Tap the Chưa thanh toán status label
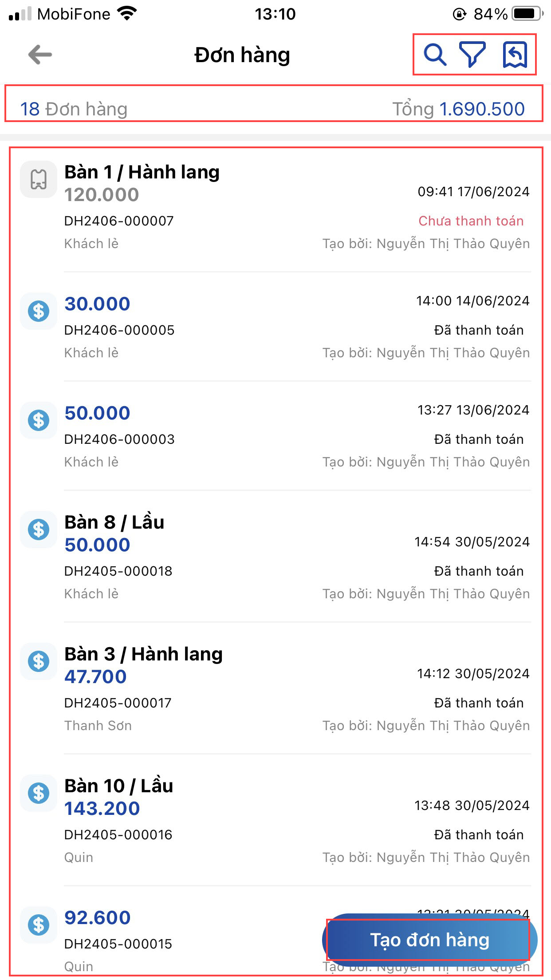The width and height of the screenshot is (551, 980). click(x=471, y=221)
